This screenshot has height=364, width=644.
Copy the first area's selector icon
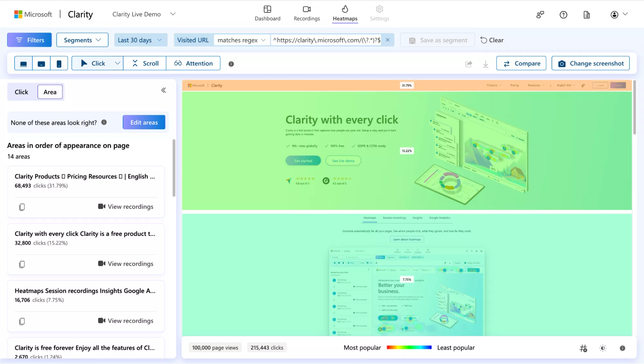22,207
